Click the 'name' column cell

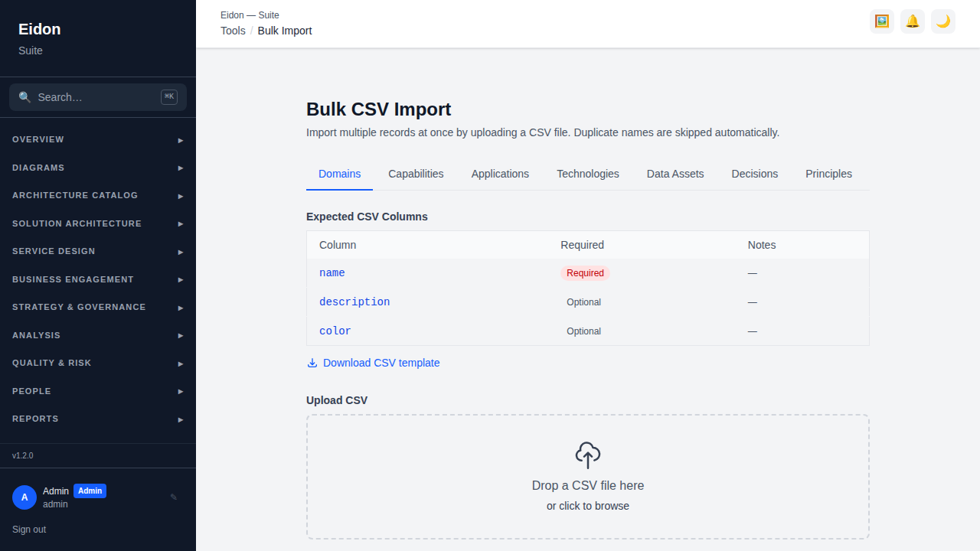332,273
